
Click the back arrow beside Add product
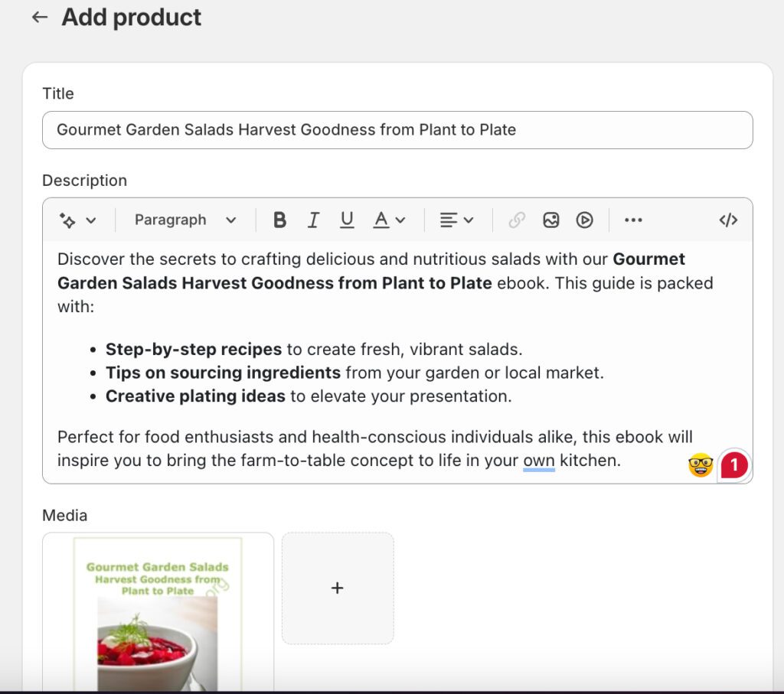click(40, 18)
